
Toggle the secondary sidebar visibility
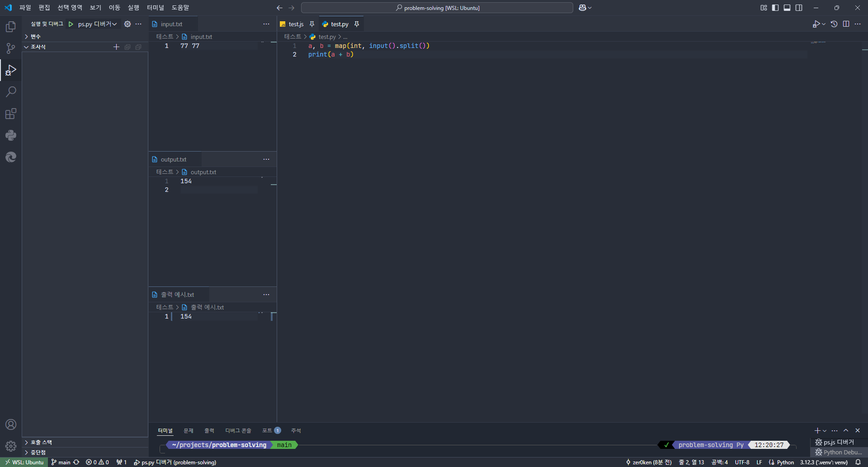tap(799, 8)
